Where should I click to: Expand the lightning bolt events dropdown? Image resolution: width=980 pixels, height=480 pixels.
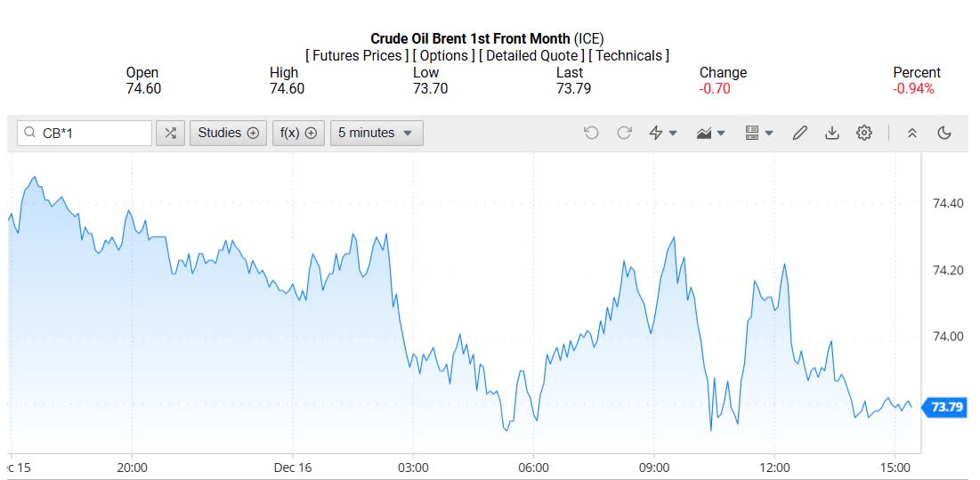[663, 133]
